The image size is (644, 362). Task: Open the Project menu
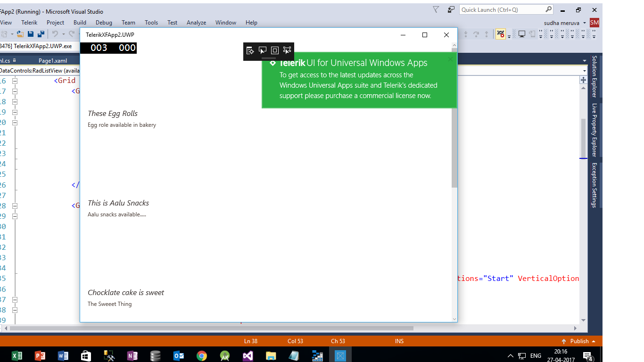tap(56, 23)
